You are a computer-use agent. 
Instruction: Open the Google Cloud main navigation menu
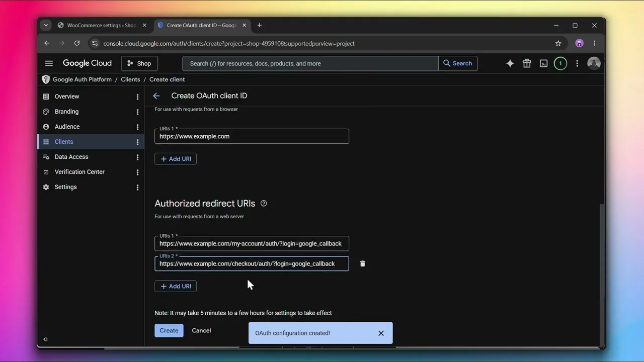click(x=49, y=63)
